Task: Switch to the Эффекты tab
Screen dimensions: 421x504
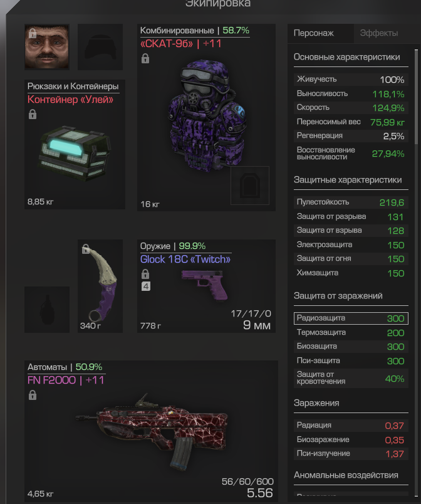Action: [379, 33]
